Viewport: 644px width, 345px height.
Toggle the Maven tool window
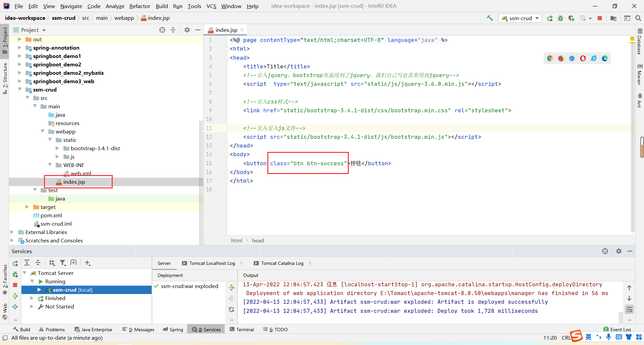click(640, 74)
